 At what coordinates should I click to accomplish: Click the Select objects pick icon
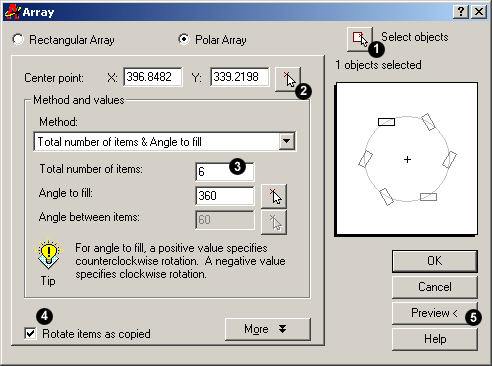click(x=360, y=39)
